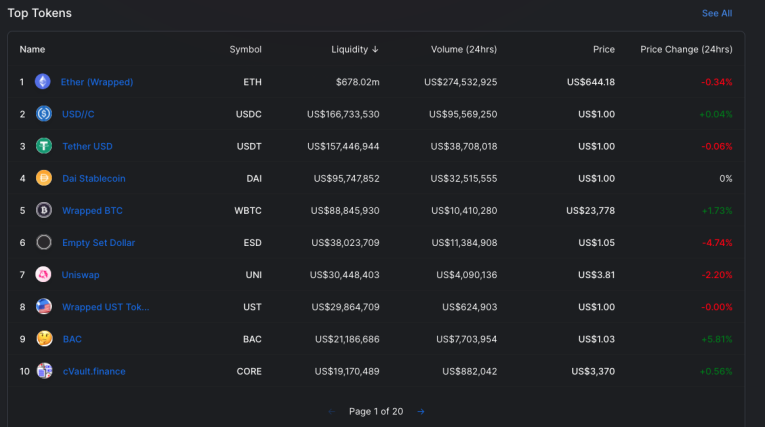Screen dimensions: 765x427
Task: Click the Dai Stablecoin token icon
Action: (x=44, y=178)
